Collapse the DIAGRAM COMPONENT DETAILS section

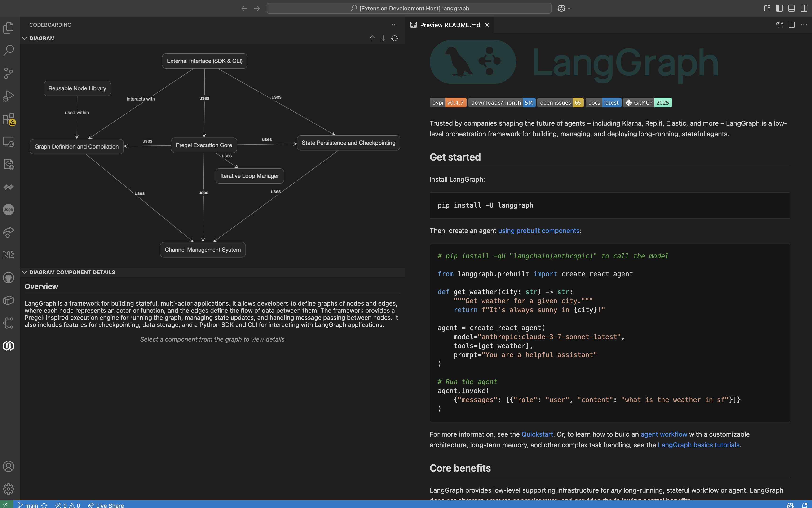[x=25, y=272]
